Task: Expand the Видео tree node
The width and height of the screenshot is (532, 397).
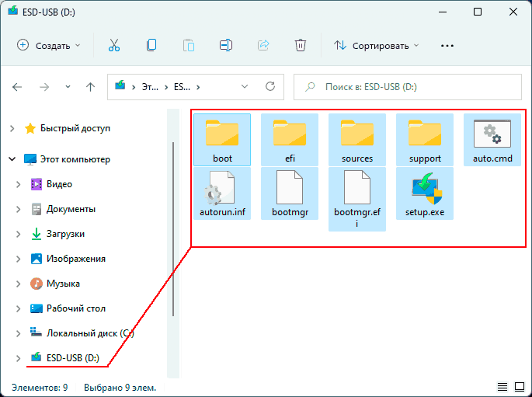Action: point(19,184)
